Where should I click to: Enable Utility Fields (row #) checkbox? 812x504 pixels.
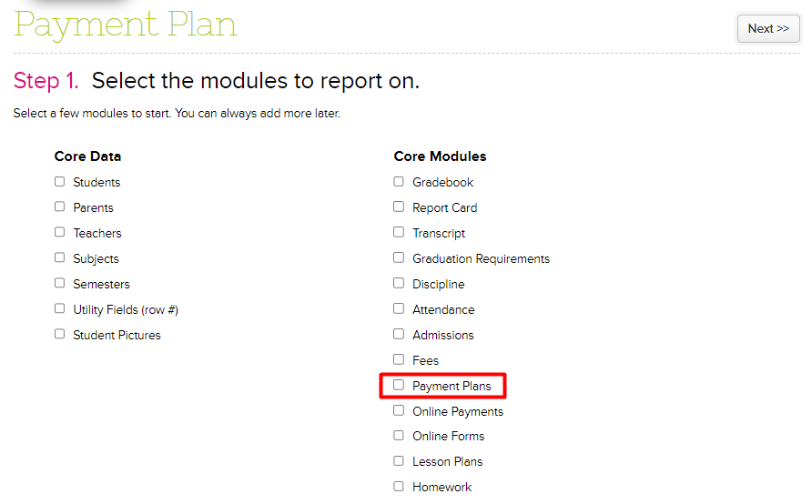[60, 309]
